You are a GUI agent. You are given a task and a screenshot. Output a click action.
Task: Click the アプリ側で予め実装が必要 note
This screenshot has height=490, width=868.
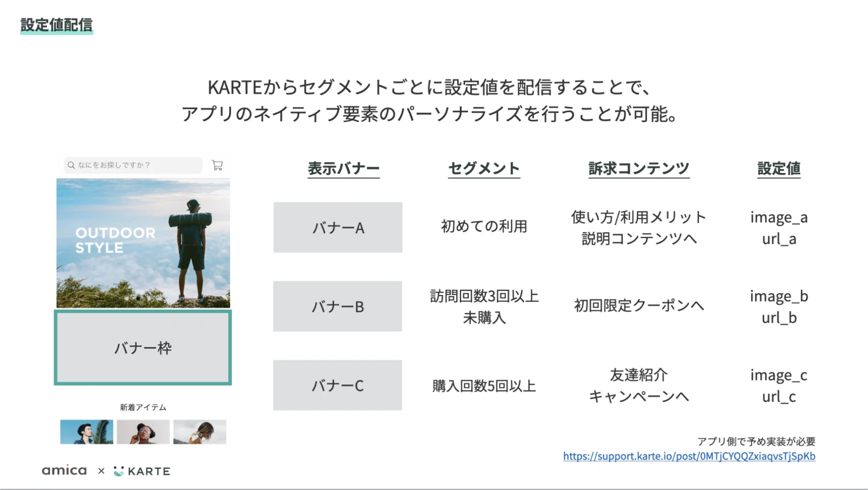tap(756, 441)
